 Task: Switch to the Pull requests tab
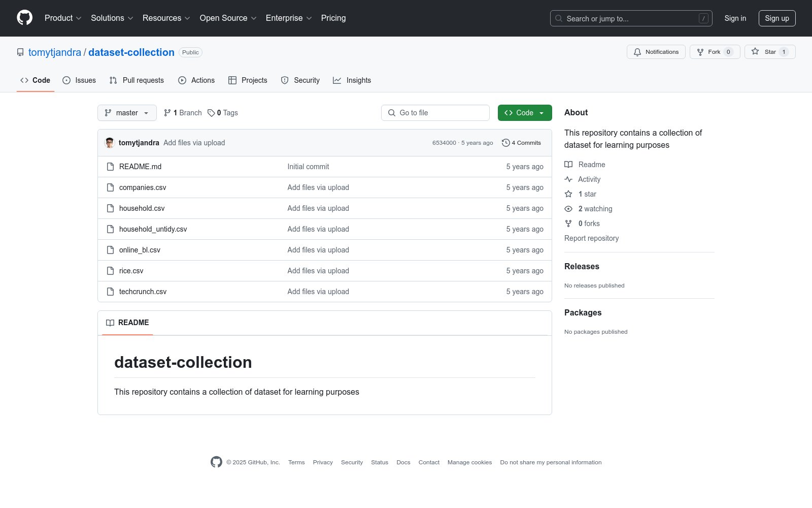[x=137, y=80]
